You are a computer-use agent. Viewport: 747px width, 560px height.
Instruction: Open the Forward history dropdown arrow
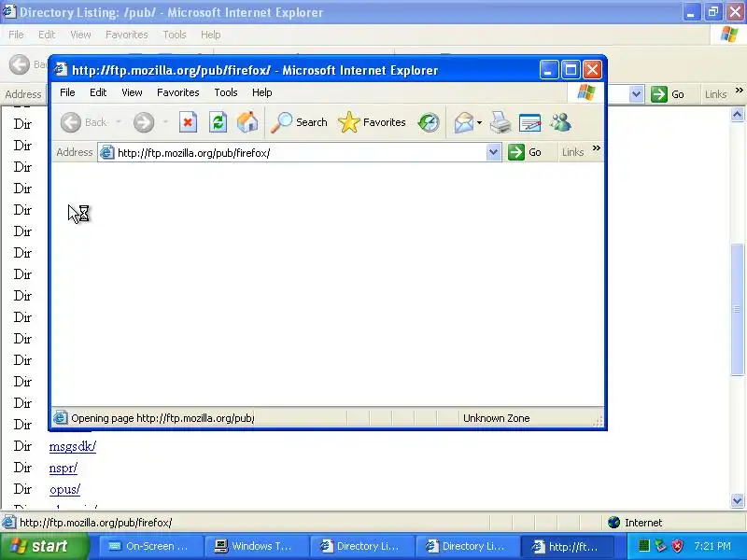click(165, 122)
